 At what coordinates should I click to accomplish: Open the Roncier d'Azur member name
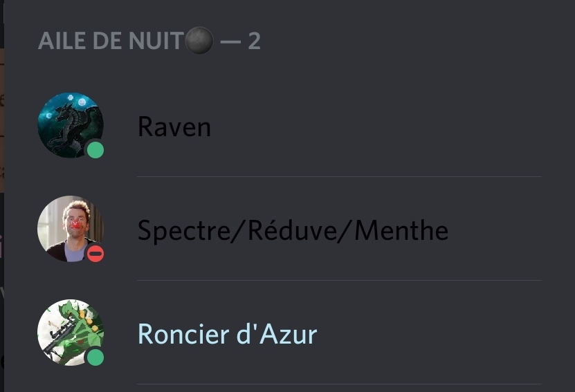(x=227, y=334)
